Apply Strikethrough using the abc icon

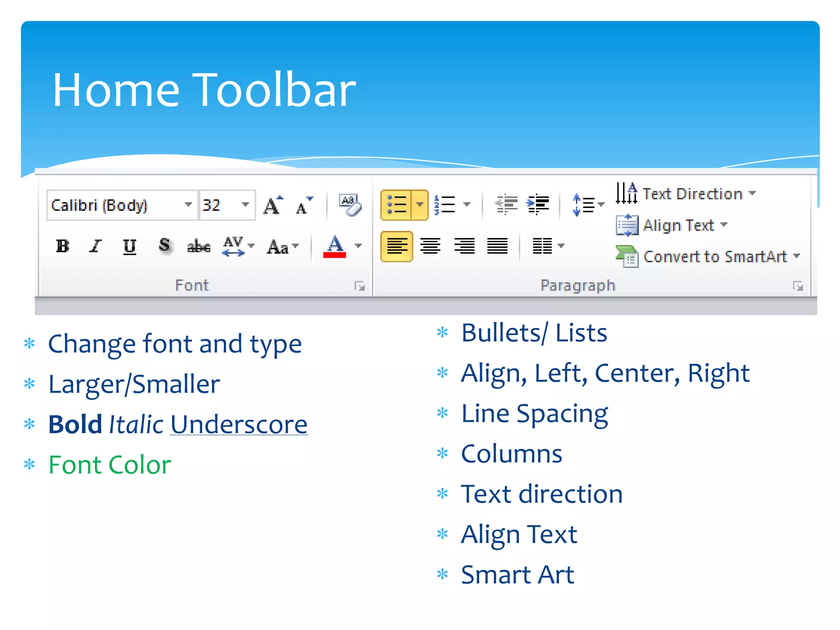[x=199, y=247]
